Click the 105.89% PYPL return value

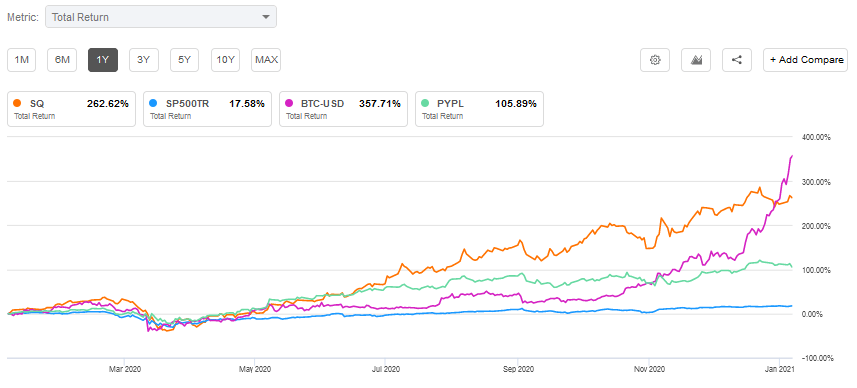(516, 103)
